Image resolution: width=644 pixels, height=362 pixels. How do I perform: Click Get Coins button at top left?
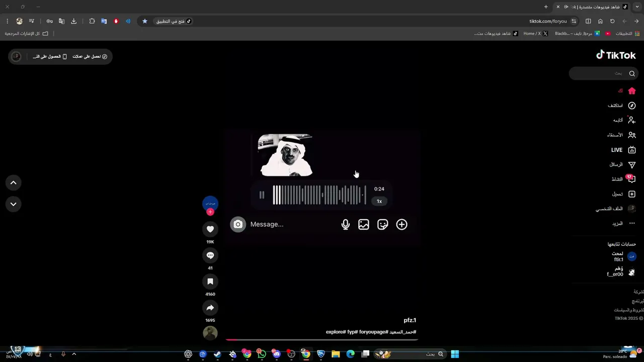[x=90, y=56]
